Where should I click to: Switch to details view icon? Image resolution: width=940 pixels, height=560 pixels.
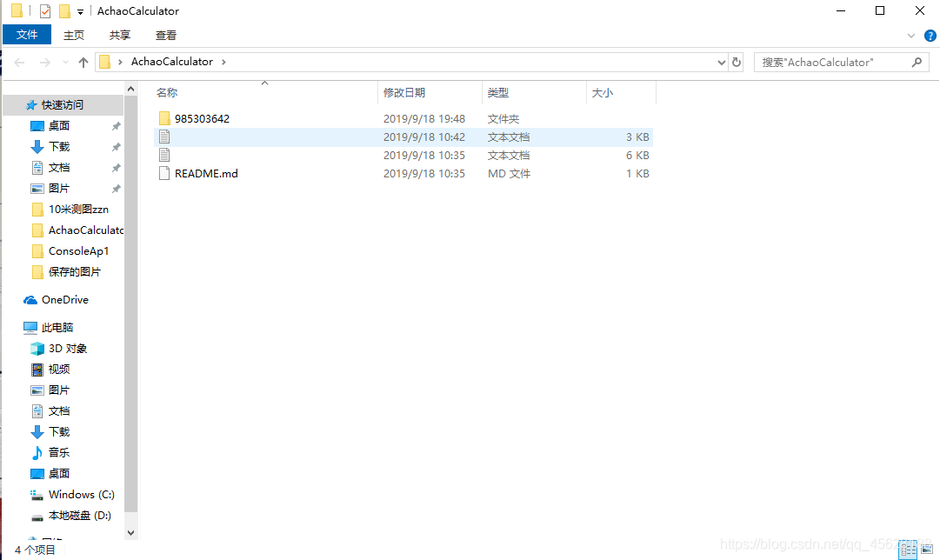(908, 550)
